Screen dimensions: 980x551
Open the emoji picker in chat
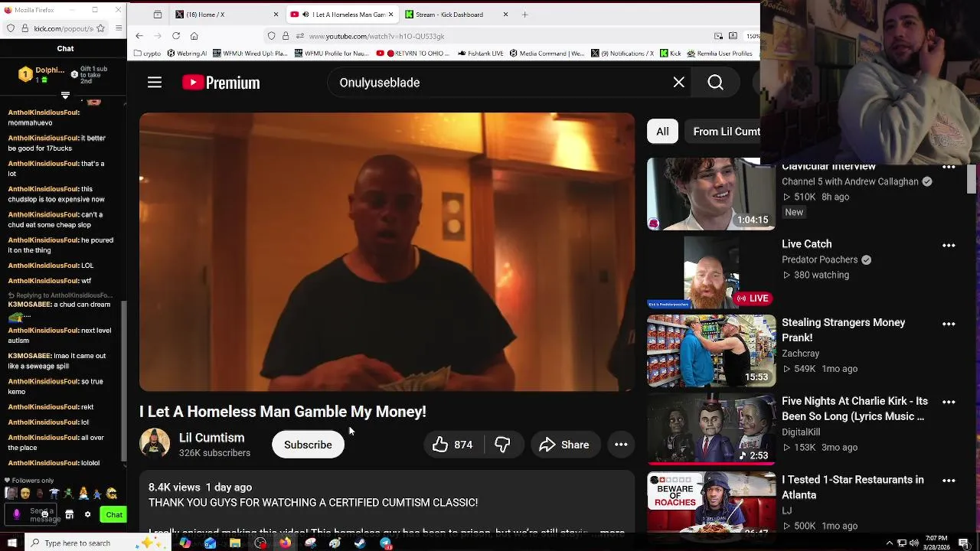click(x=44, y=514)
